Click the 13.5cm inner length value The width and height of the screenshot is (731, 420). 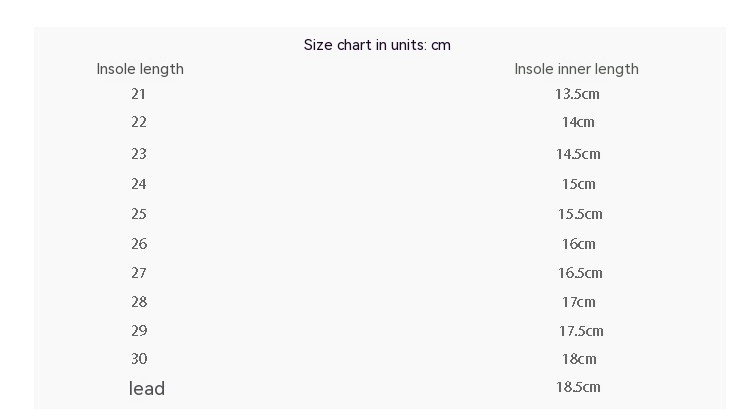(577, 94)
